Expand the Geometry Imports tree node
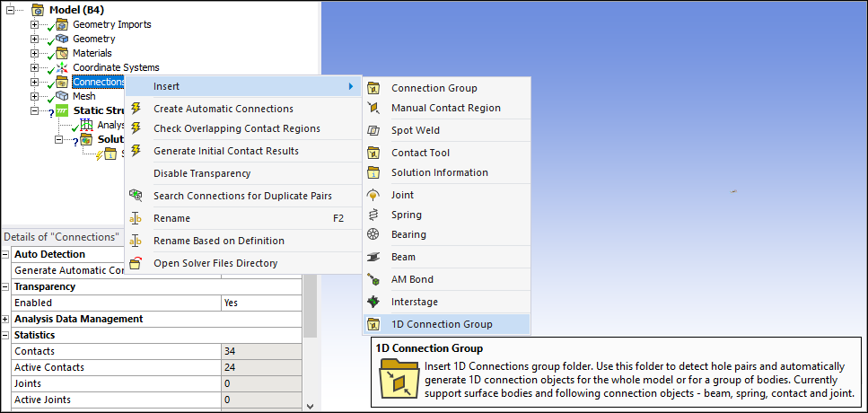 (x=35, y=24)
